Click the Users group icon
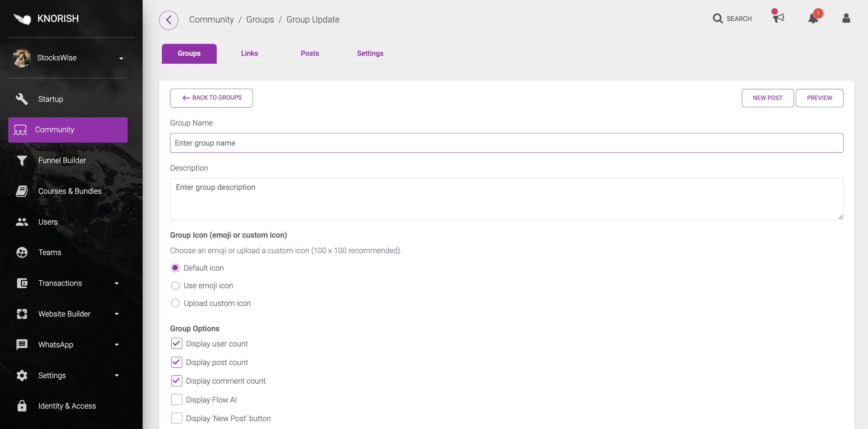Image resolution: width=868 pixels, height=429 pixels. click(22, 222)
